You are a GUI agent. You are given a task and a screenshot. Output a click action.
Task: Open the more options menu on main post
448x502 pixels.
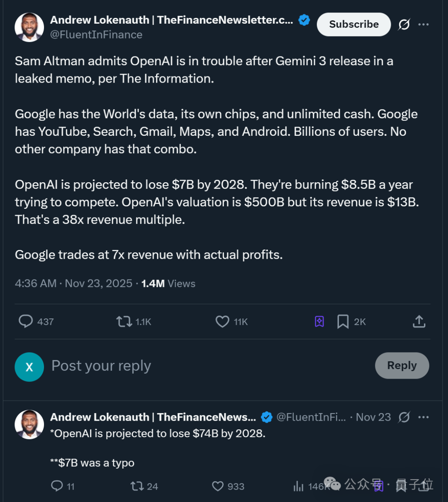point(424,24)
